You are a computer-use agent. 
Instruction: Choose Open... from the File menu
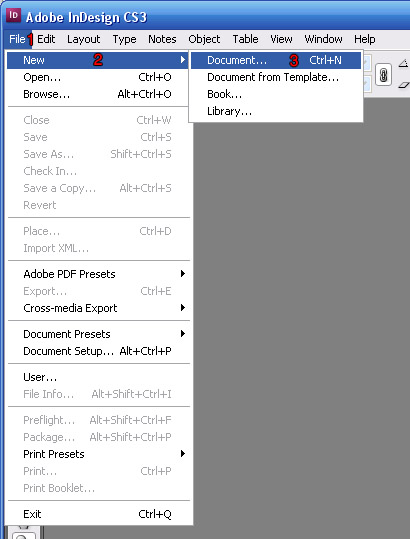[x=99, y=77]
